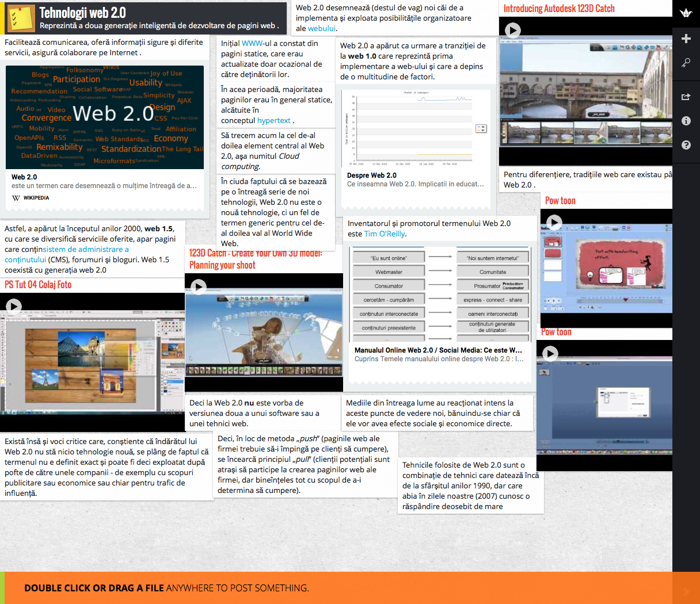
Task: Play the Introducing Autodesk 123D Catch video
Action: pyautogui.click(x=512, y=30)
